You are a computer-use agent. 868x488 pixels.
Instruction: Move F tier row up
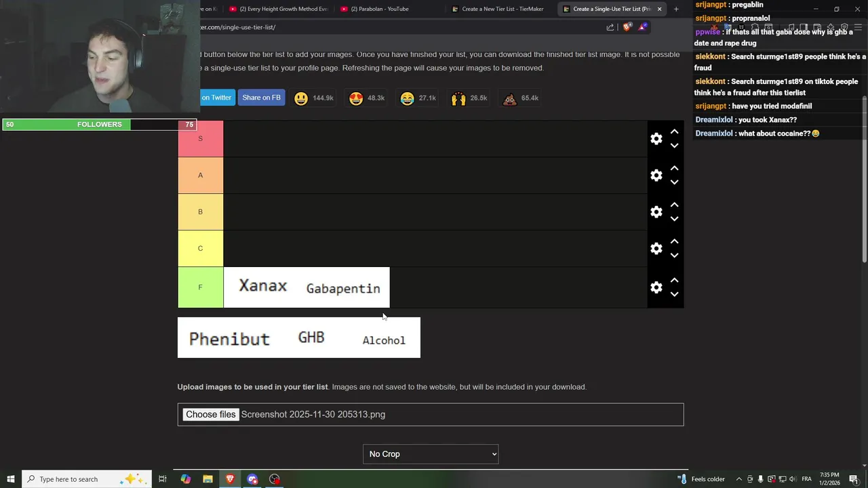(674, 280)
